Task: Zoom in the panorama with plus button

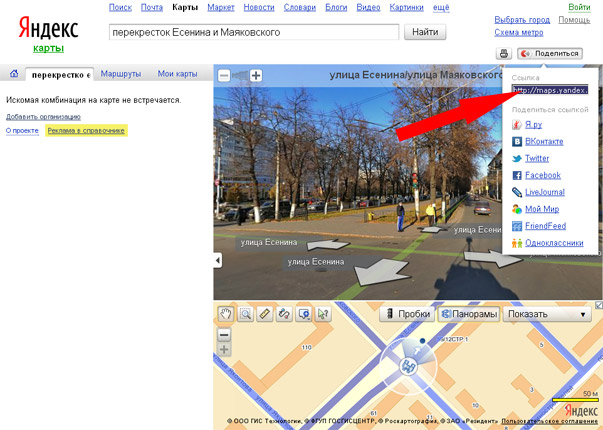Action: tap(256, 75)
